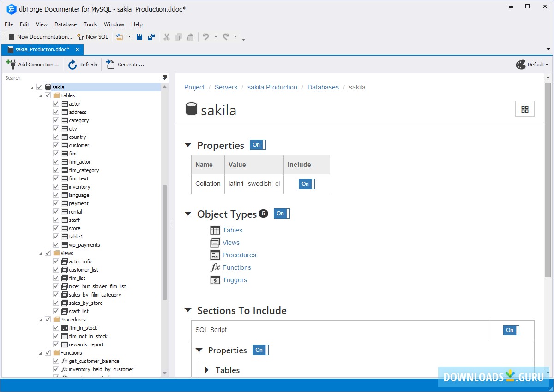Click the Copy toolbar icon
The width and height of the screenshot is (554, 392).
click(179, 37)
